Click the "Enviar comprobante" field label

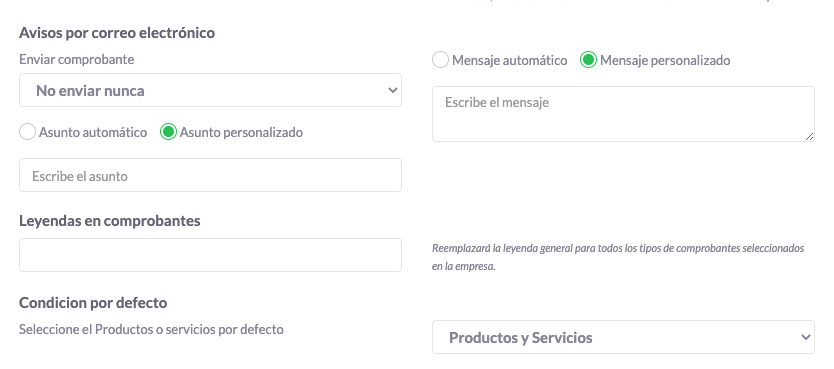(77, 60)
